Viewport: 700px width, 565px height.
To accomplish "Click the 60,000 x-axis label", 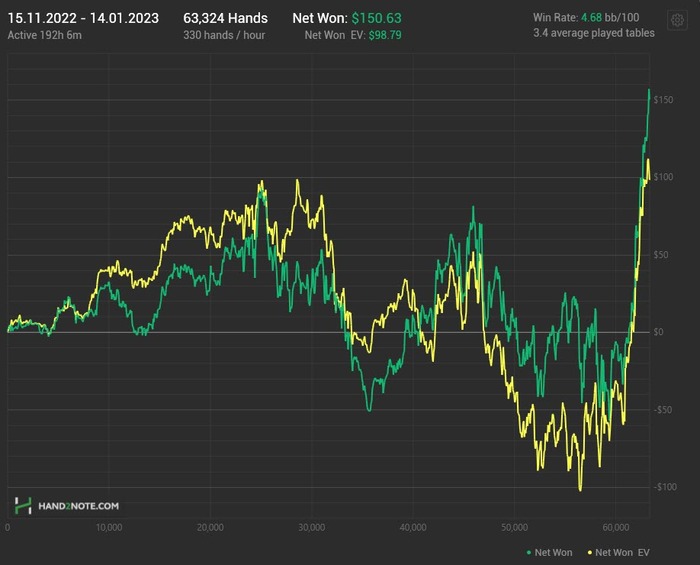I will [616, 528].
